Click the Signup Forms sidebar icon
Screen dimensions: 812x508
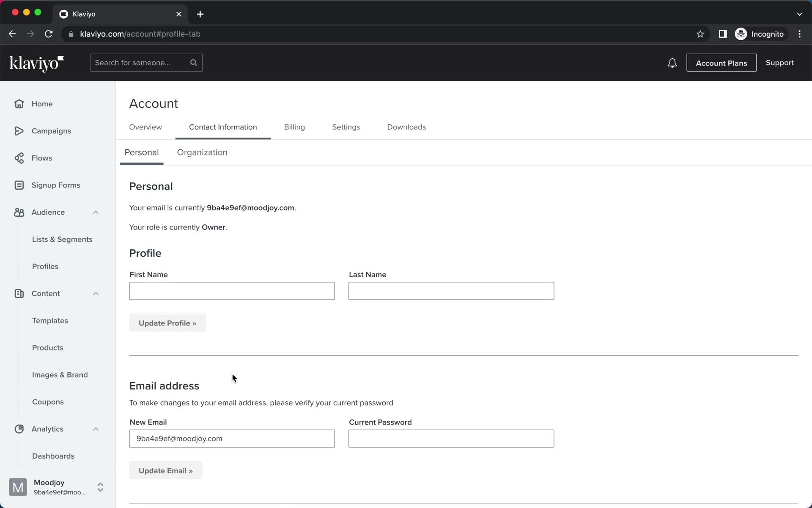pos(19,185)
